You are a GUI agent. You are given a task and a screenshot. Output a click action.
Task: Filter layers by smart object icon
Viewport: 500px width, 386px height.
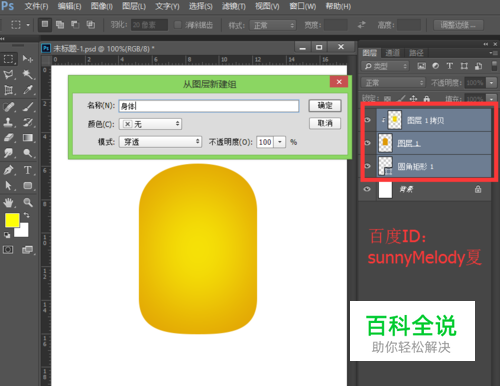[478, 66]
